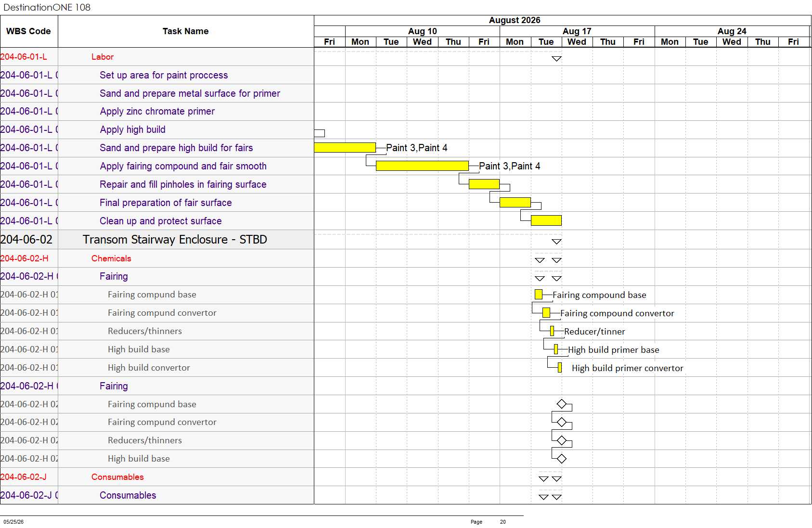The image size is (812, 528).
Task: Click the page number 20 in footer
Action: point(503,522)
